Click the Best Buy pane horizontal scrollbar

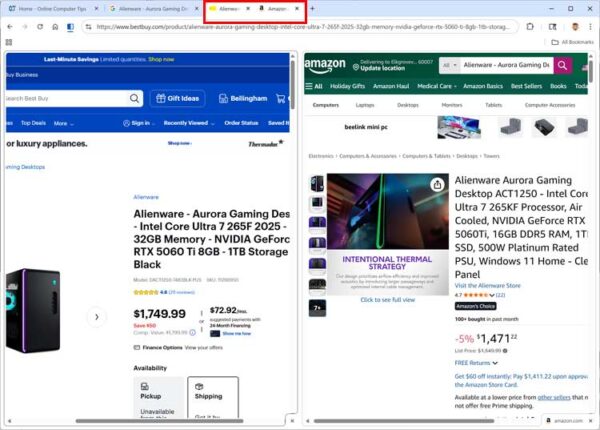click(159, 421)
